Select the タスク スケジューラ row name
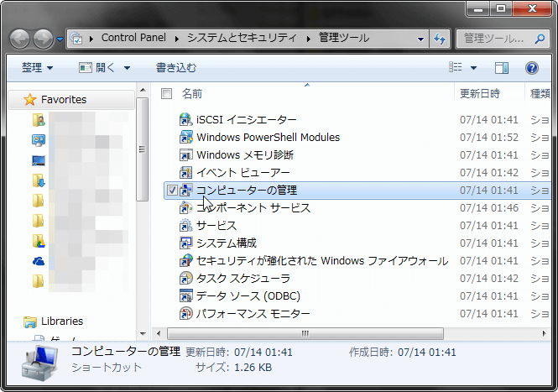The width and height of the screenshot is (558, 392). (243, 278)
